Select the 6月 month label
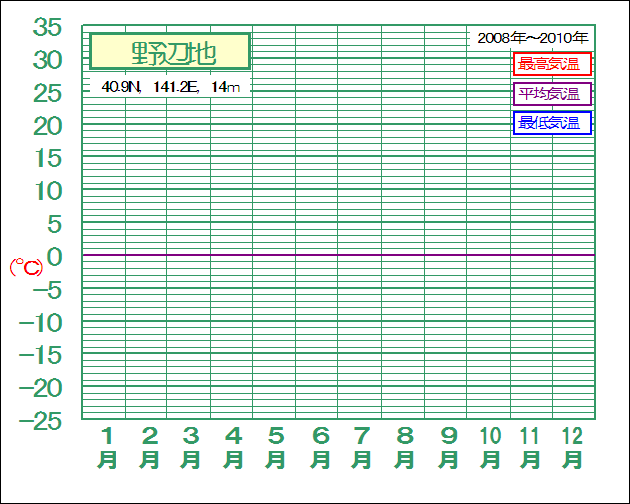The image size is (630, 504). pyautogui.click(x=320, y=448)
